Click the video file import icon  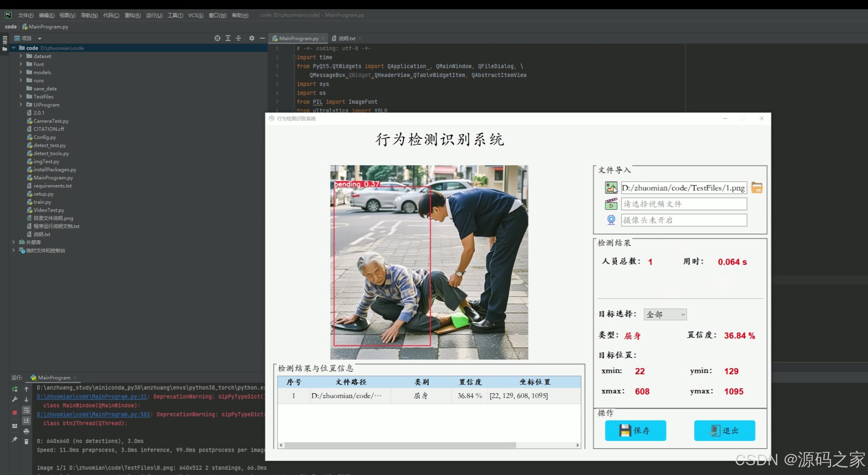click(611, 204)
